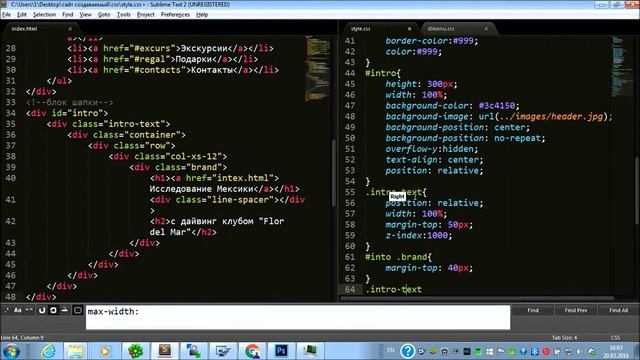This screenshot has height=360, width=640.
Task: Click the #intro{ selector on line 44
Action: point(383,73)
